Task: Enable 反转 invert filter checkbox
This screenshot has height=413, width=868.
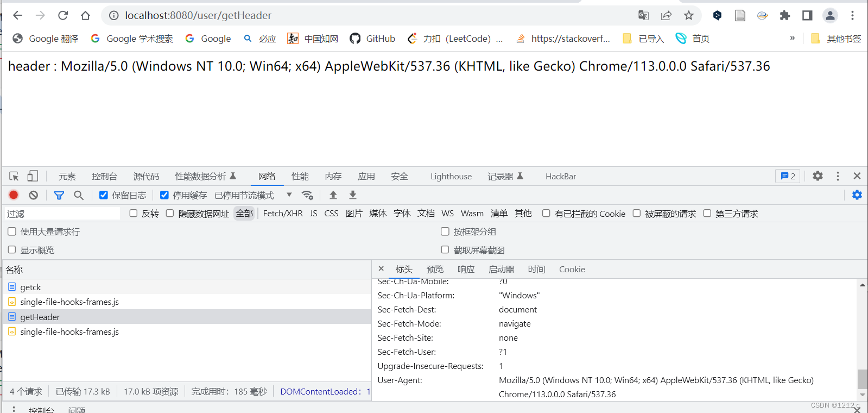Action: (x=134, y=214)
